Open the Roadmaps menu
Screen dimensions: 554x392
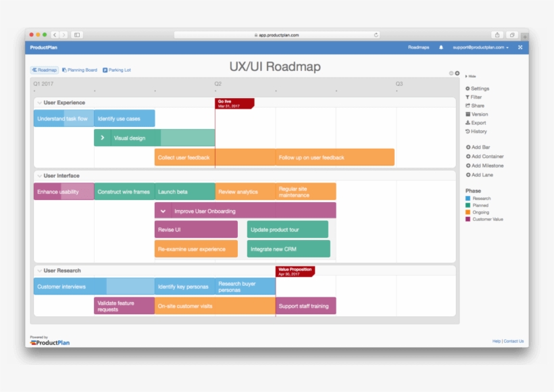pos(418,47)
